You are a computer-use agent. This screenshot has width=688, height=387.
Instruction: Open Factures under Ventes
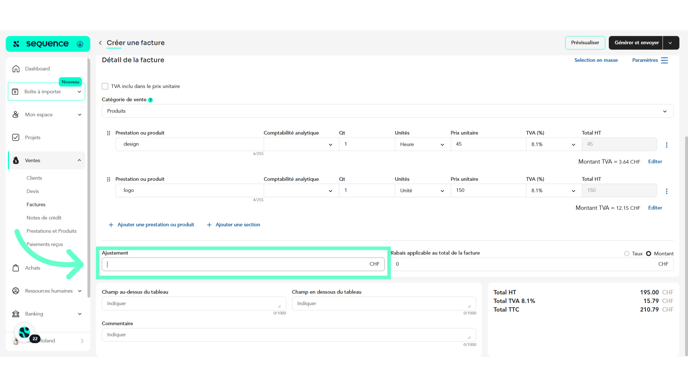[36, 204]
